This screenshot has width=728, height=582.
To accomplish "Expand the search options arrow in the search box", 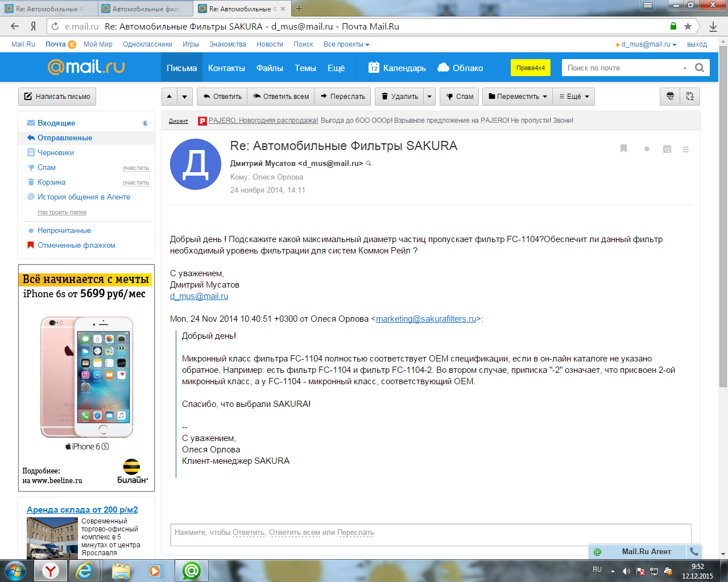I will tap(685, 68).
